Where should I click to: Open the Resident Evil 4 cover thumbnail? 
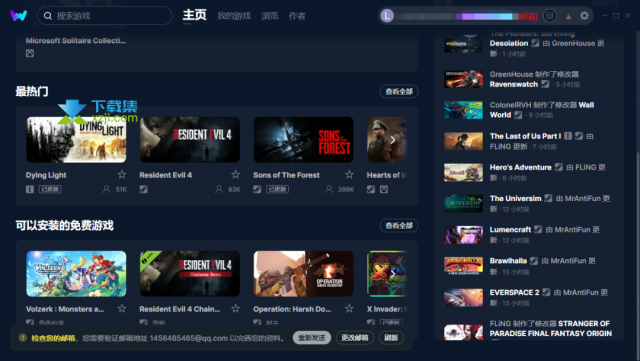[190, 140]
